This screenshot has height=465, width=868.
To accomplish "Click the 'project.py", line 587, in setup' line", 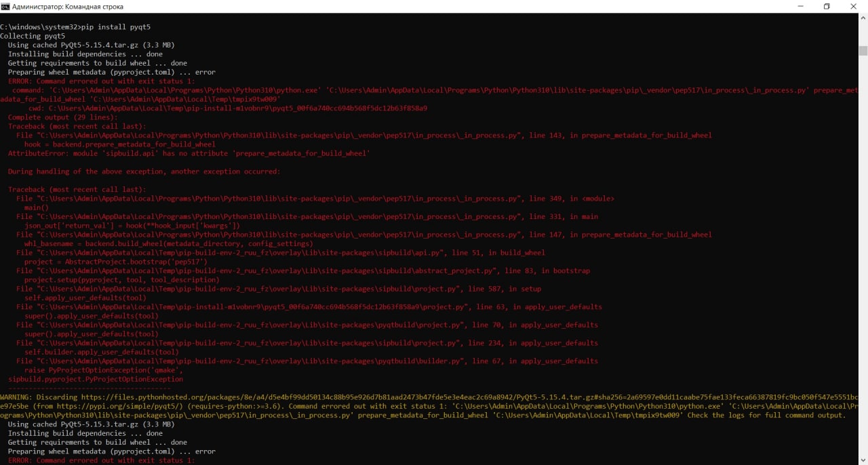I will tap(279, 289).
